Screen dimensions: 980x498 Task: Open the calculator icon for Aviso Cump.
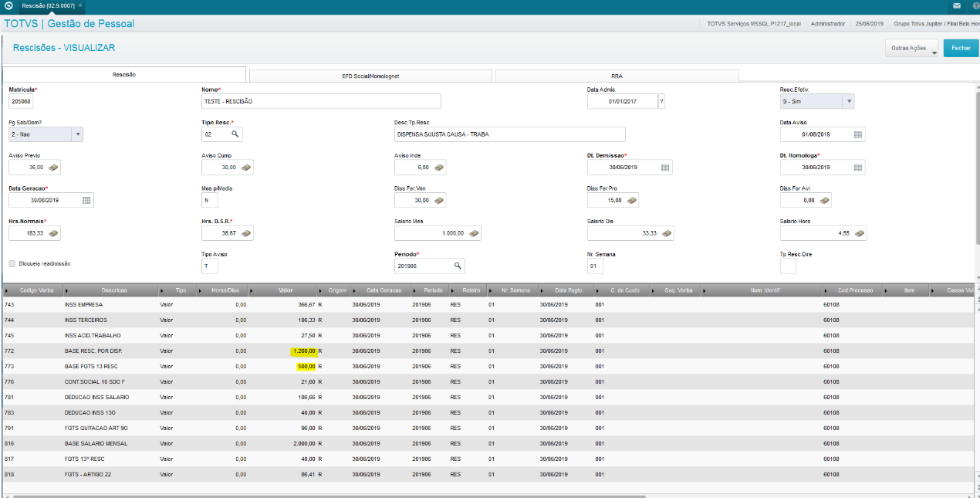[x=247, y=167]
